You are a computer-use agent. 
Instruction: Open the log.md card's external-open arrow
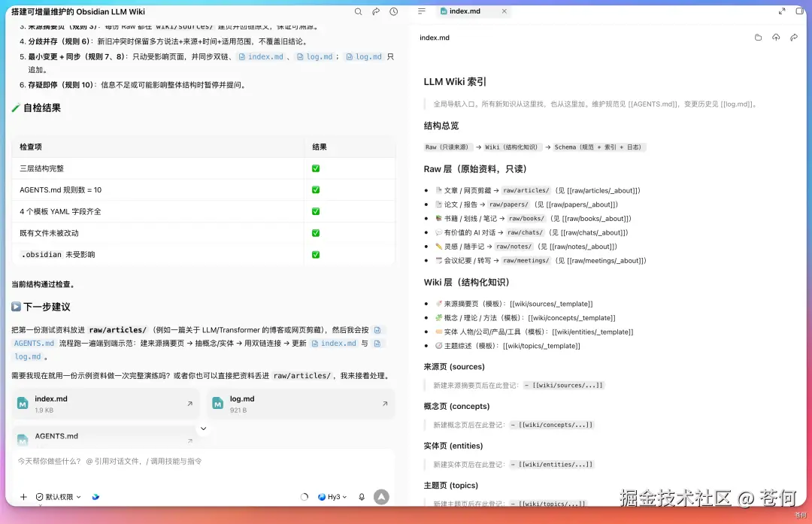click(385, 404)
